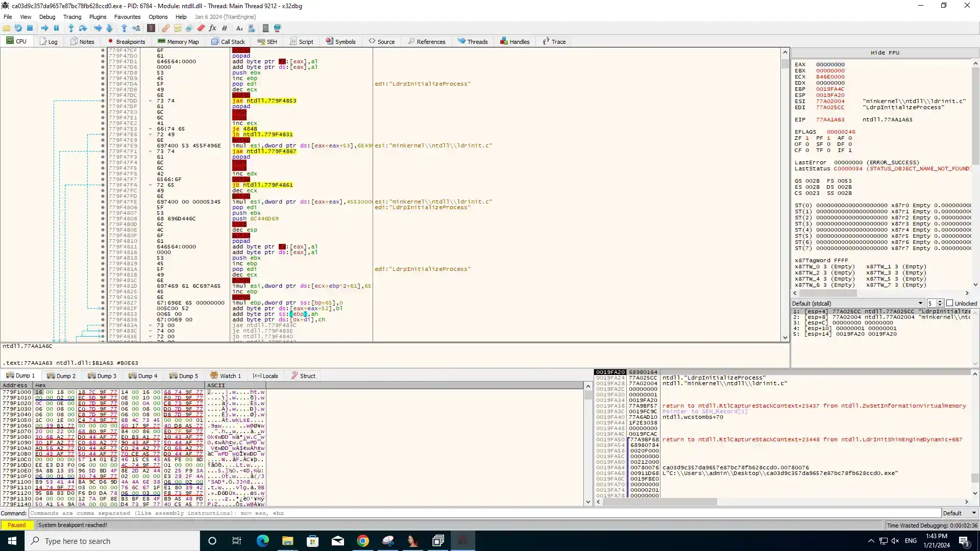Open File Explorer from the taskbar
Image resolution: width=980 pixels, height=551 pixels.
point(288,541)
